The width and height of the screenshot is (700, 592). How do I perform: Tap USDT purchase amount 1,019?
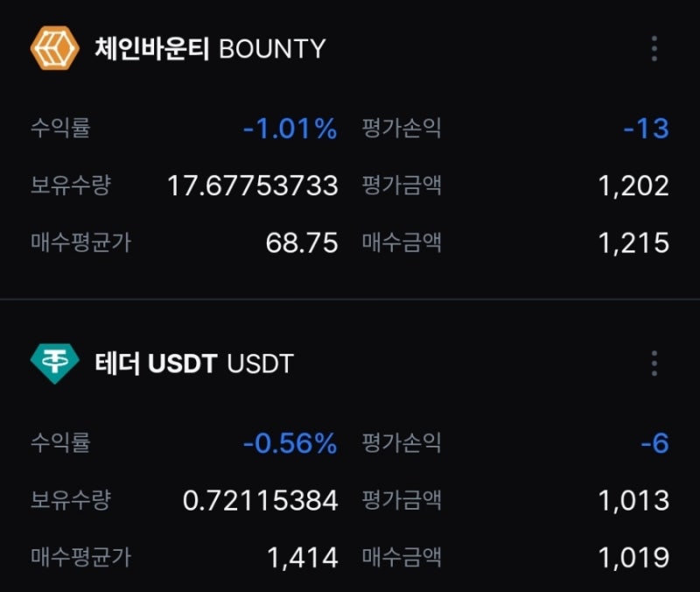[633, 556]
